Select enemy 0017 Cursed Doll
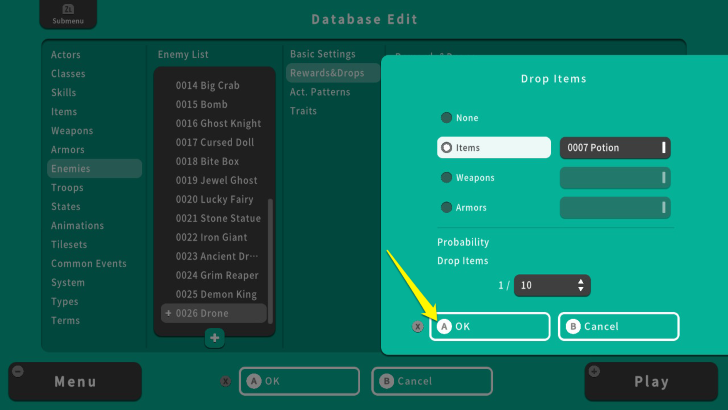 [214, 143]
